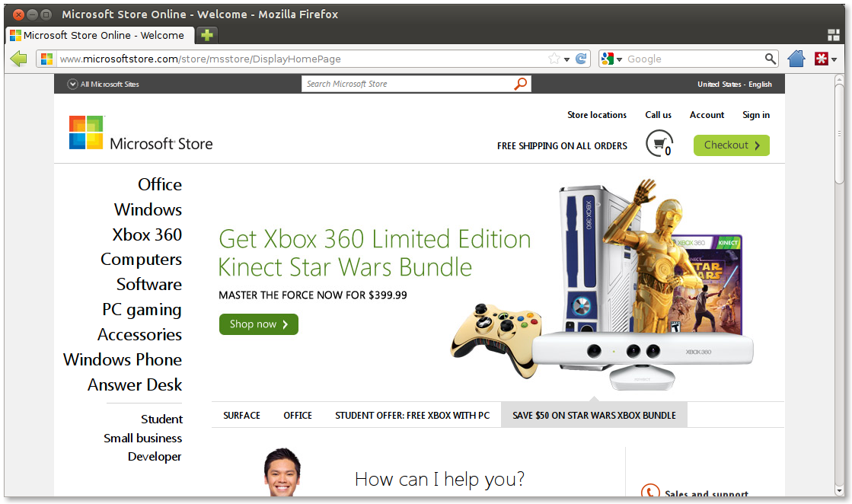This screenshot has height=504, width=852.
Task: Click the red asterisk add-on icon
Action: (821, 59)
